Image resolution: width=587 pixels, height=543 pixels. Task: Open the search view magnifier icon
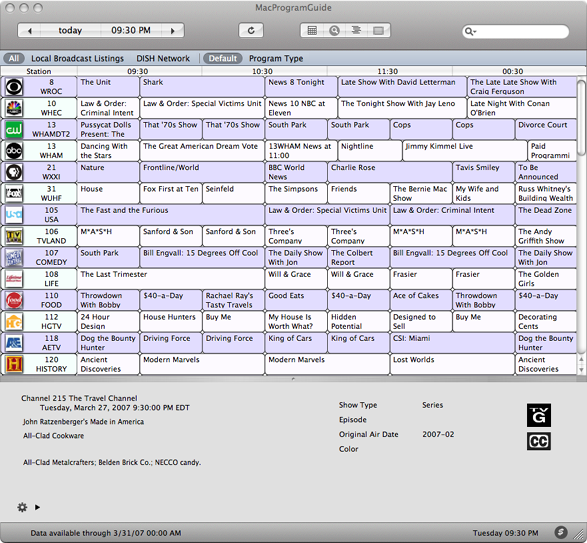pyautogui.click(x=334, y=30)
